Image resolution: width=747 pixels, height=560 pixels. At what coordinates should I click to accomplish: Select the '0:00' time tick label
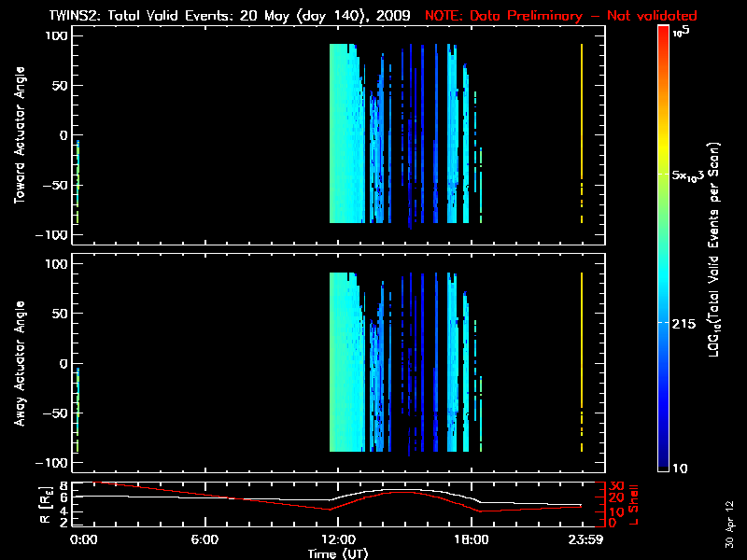point(84,539)
